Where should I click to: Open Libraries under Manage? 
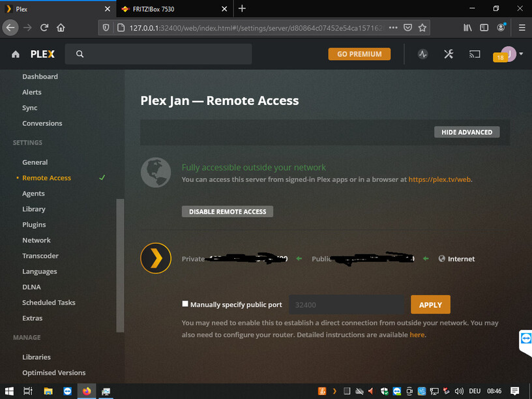(37, 358)
